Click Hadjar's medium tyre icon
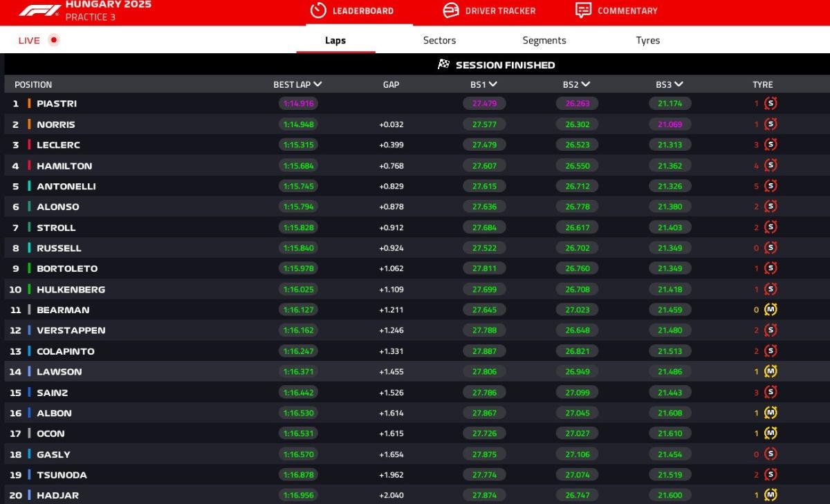This screenshot has height=504, width=830. (x=771, y=495)
